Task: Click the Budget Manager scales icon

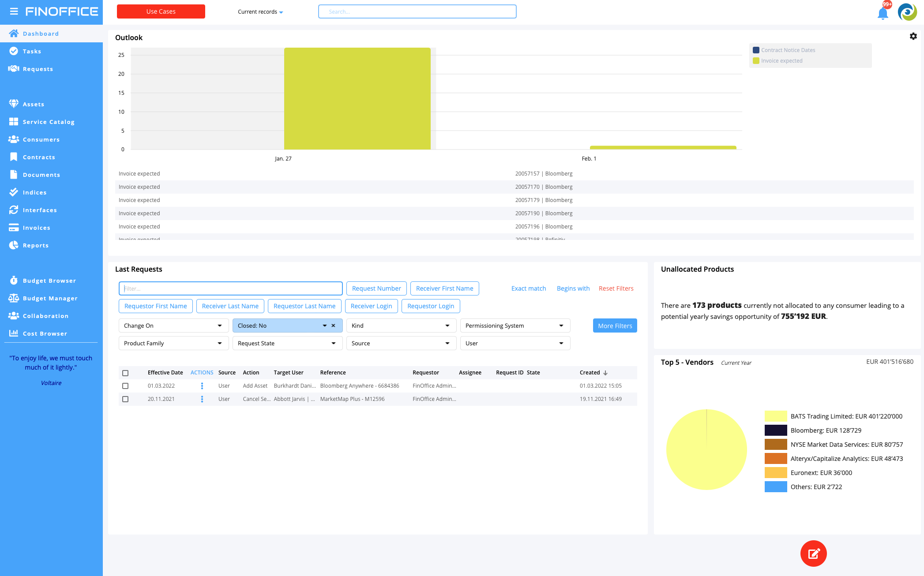Action: click(x=14, y=298)
